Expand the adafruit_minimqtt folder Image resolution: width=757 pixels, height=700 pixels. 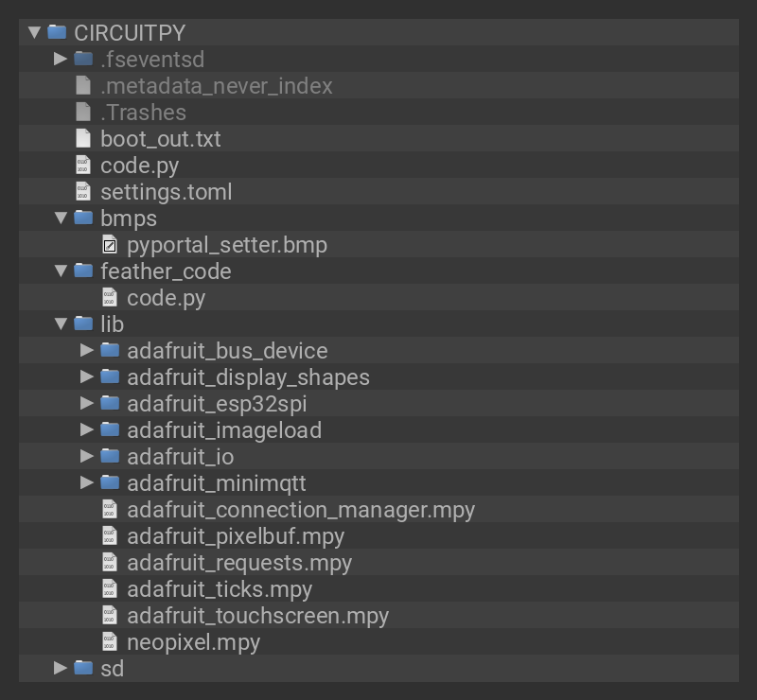(x=87, y=483)
